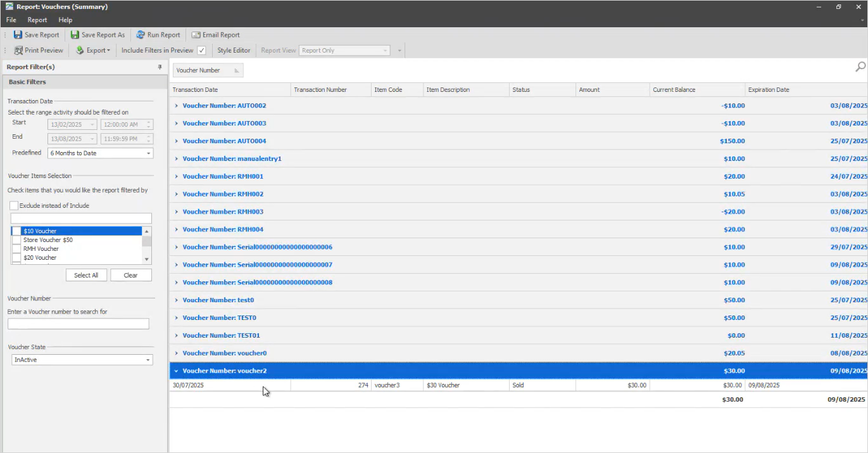Click the Save Report As icon

coord(75,35)
